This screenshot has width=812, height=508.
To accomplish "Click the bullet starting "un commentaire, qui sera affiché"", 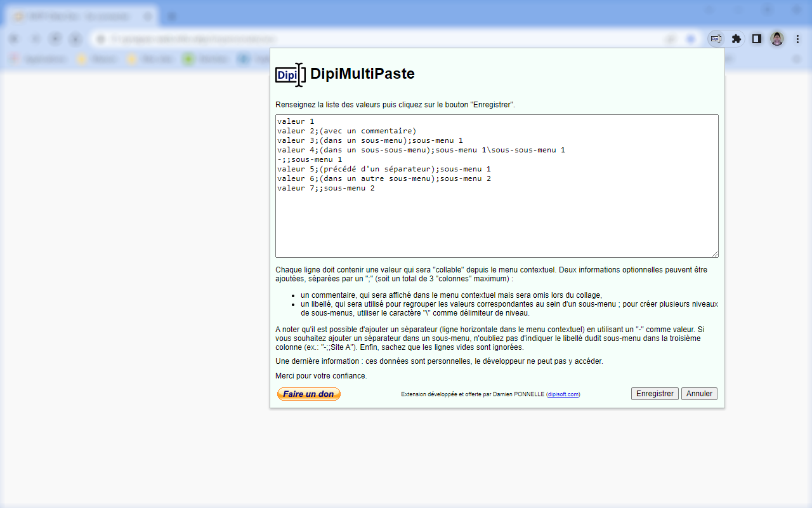I will tap(451, 295).
